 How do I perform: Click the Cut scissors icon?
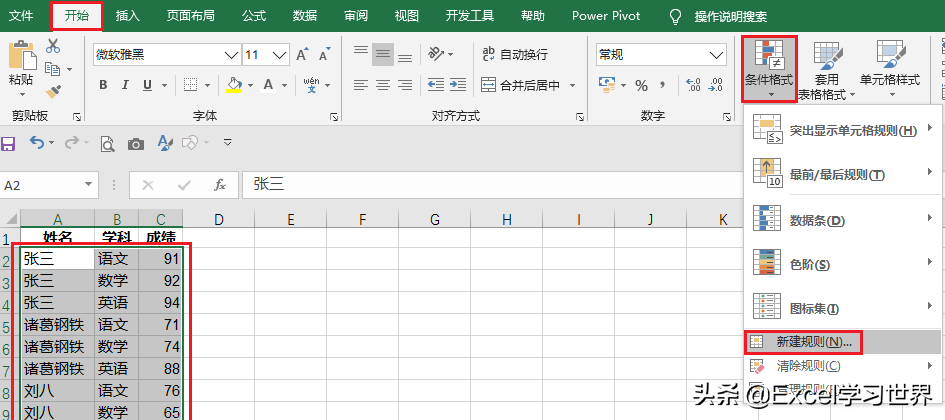pos(53,46)
